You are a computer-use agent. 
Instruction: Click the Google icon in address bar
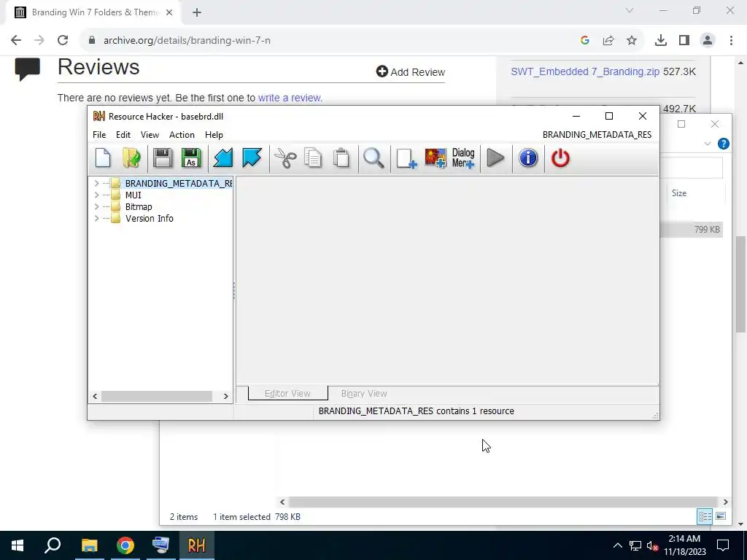click(x=585, y=40)
